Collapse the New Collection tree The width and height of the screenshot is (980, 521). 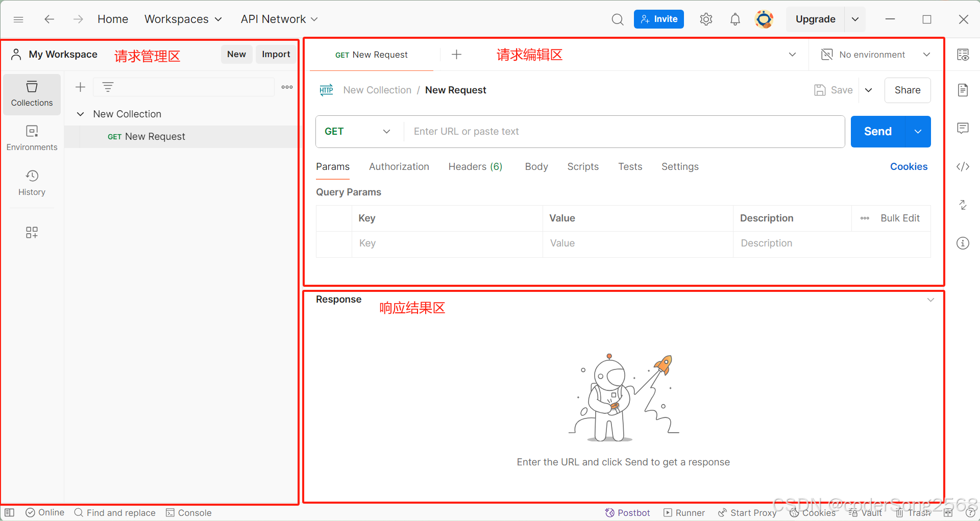click(x=80, y=114)
